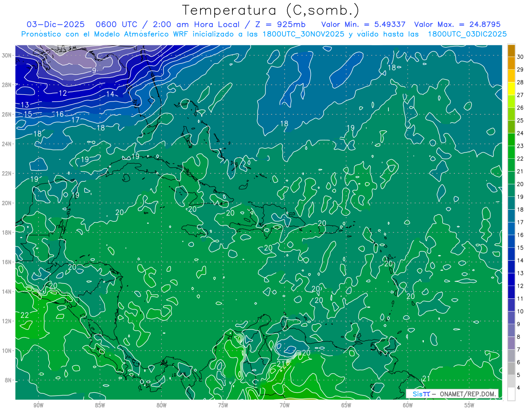Select the date "03-Dic-2025" in the header
The height and width of the screenshot is (411, 532).
coord(55,24)
